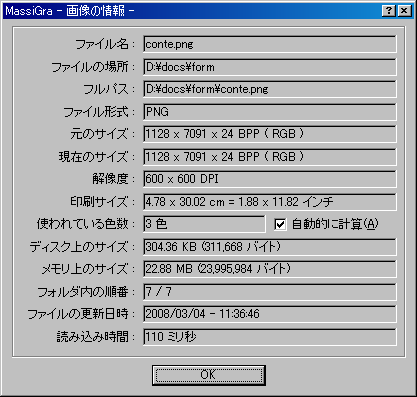417x397 pixels.
Task: Click the ファイル形式 field showing PNG
Action: tap(270, 112)
